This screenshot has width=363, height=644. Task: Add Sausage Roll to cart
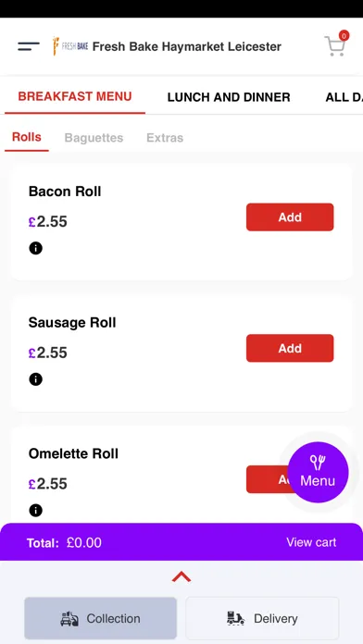(290, 348)
